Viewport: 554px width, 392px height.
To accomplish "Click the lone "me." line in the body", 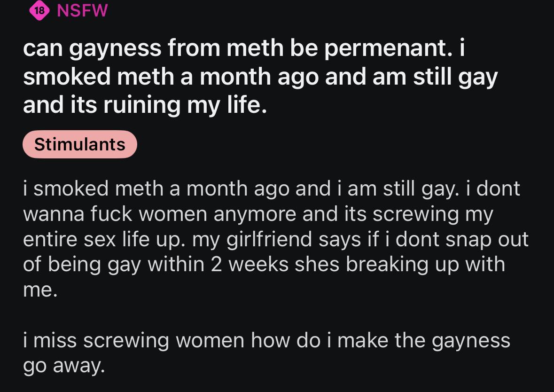I will tap(40, 290).
